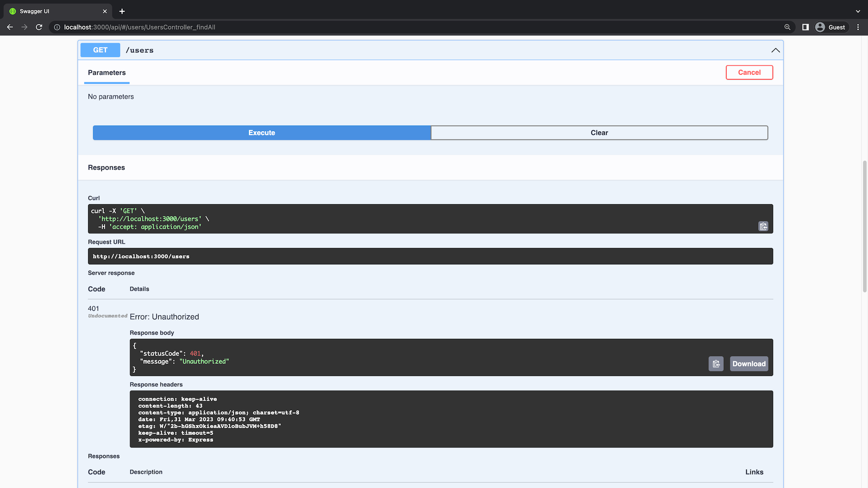
Task: Select the Parameters tab label
Action: [106, 72]
